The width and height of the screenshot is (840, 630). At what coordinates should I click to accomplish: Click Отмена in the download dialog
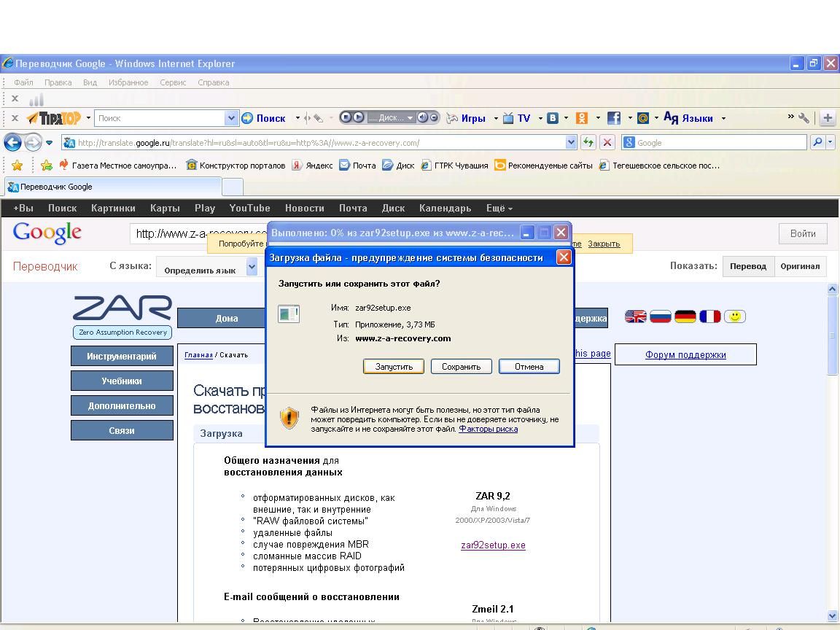click(529, 367)
